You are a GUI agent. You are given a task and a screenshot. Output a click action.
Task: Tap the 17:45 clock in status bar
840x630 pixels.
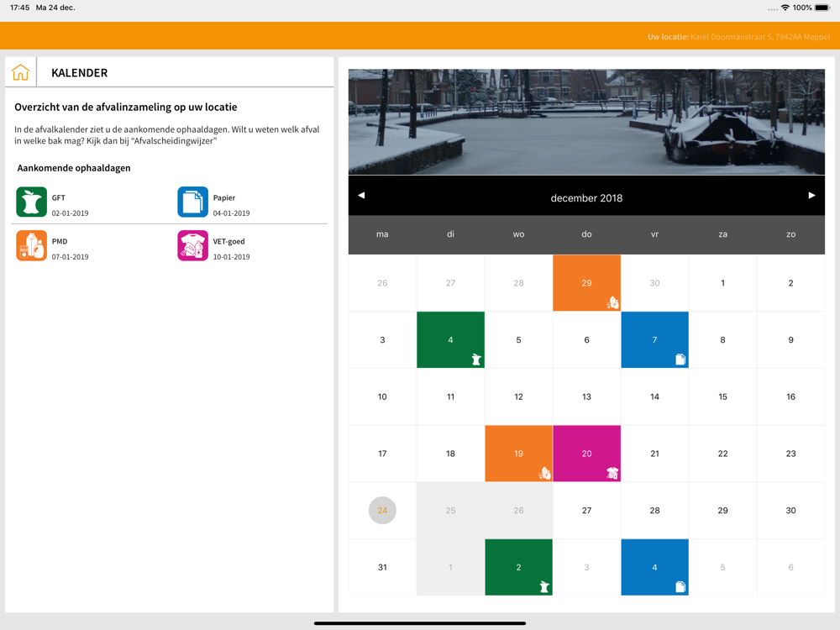(x=20, y=8)
